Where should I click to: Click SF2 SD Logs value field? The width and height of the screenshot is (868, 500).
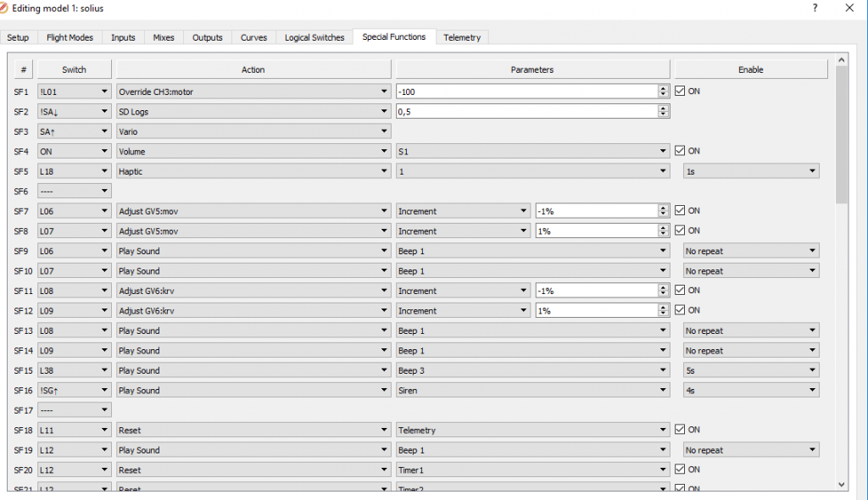[526, 111]
